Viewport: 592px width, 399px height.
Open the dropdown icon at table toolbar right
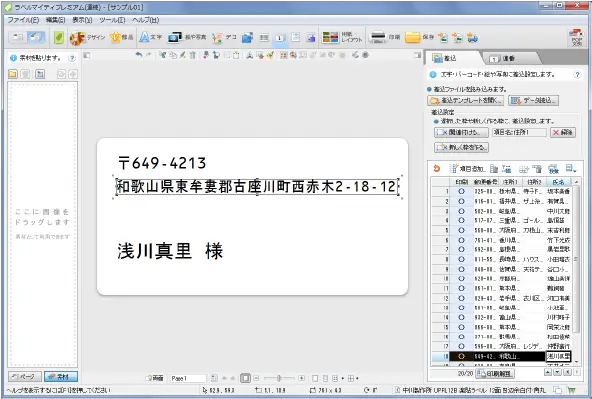tap(570, 168)
